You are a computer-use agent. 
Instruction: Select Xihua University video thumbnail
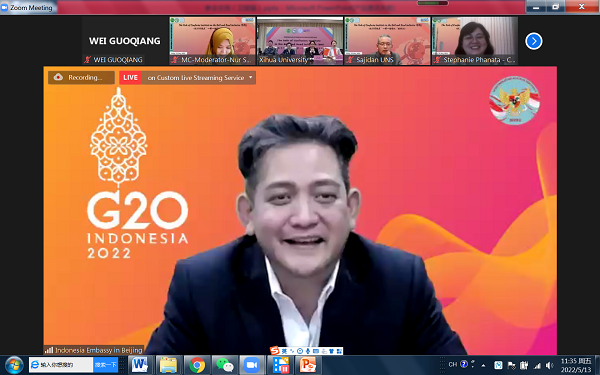point(300,41)
